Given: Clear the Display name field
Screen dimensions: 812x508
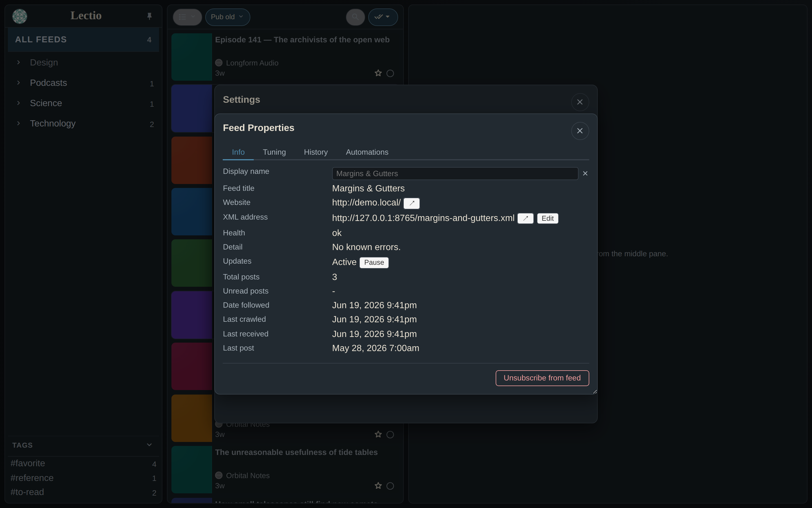Looking at the screenshot, I should pyautogui.click(x=585, y=174).
